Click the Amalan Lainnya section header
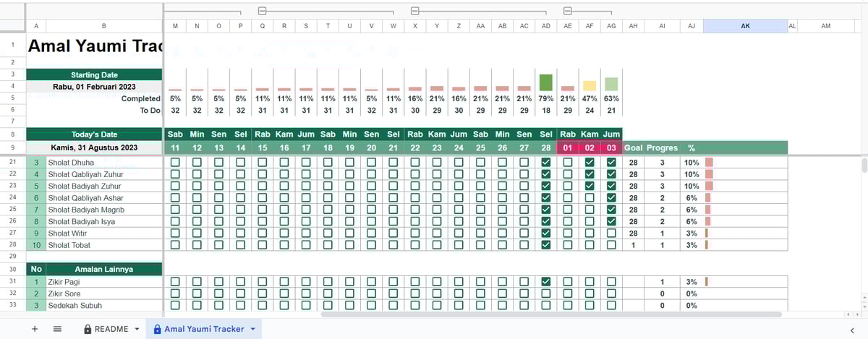 (x=103, y=269)
